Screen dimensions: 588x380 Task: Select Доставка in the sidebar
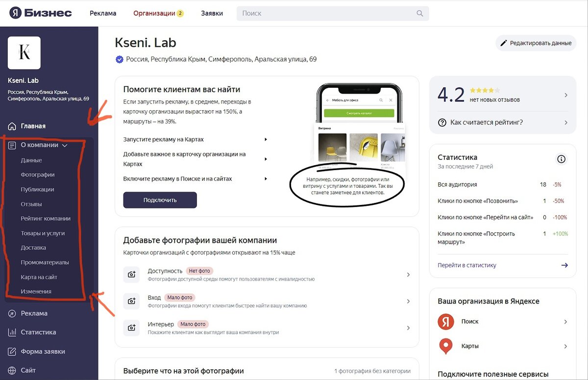pos(33,248)
